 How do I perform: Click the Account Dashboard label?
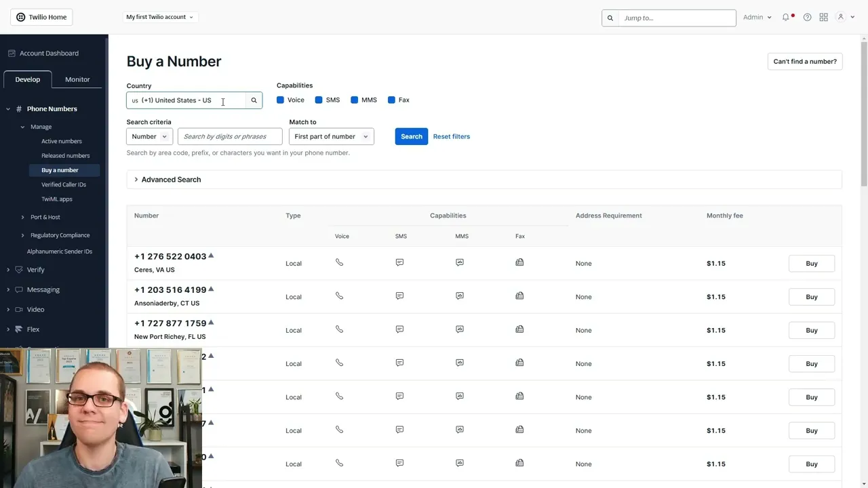click(x=49, y=53)
